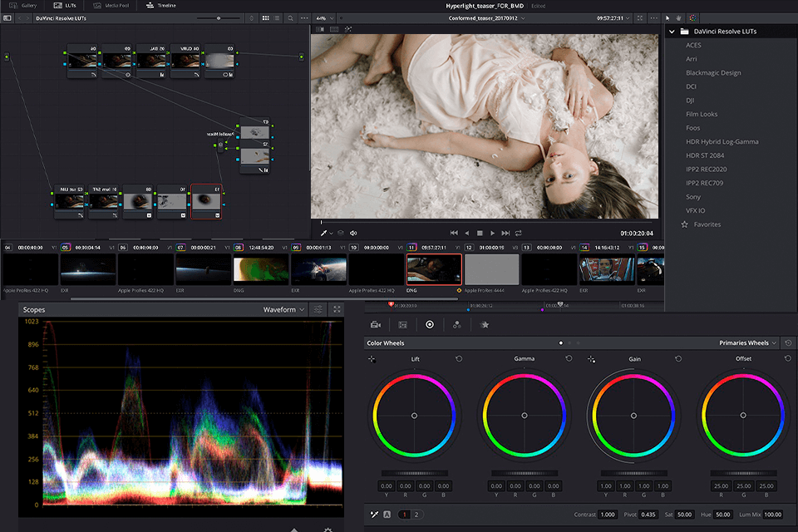Toggle viewer split screen icon
Screen dimensions: 798x532
[334, 30]
